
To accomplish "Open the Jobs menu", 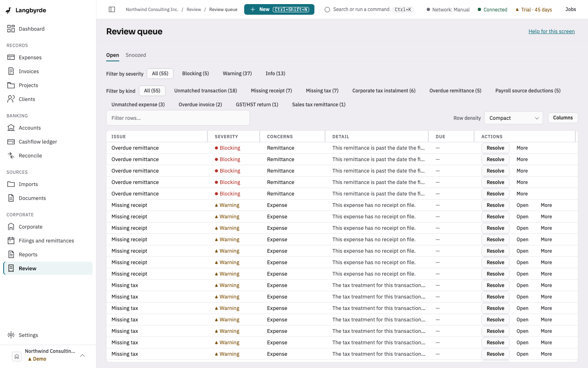I will tap(570, 9).
